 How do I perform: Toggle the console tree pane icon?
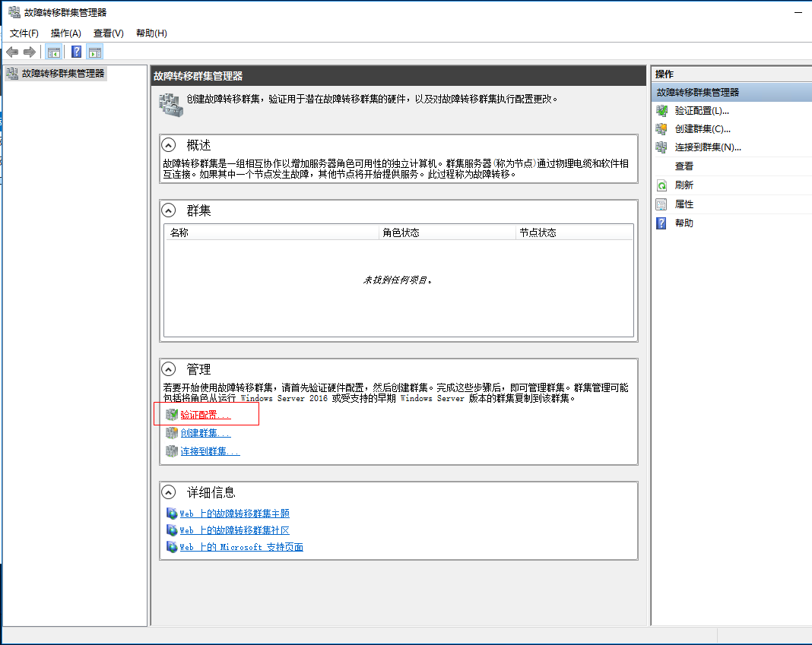[x=53, y=52]
